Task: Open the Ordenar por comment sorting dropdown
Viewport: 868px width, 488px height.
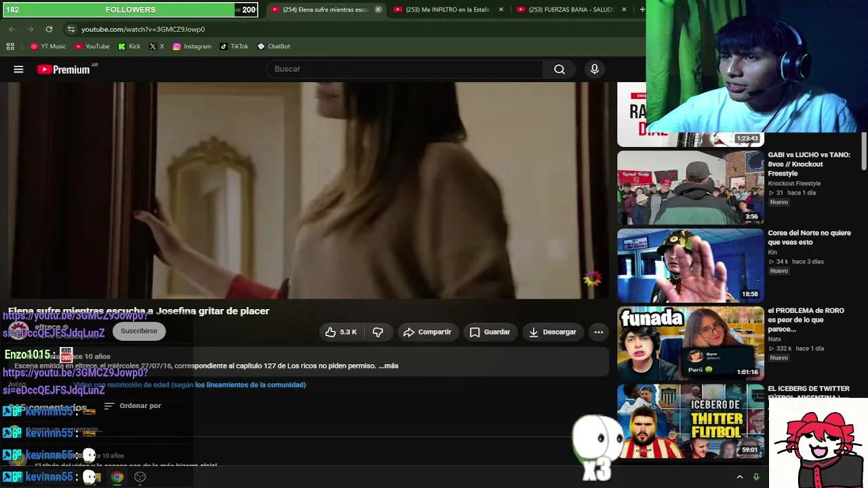Action: click(x=132, y=406)
